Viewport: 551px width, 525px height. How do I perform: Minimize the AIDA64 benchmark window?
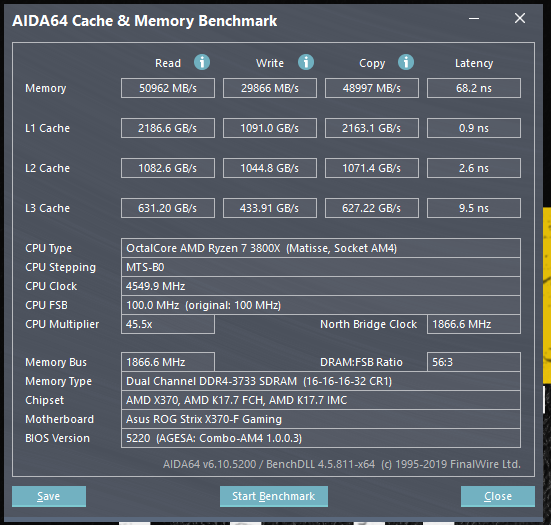(474, 19)
